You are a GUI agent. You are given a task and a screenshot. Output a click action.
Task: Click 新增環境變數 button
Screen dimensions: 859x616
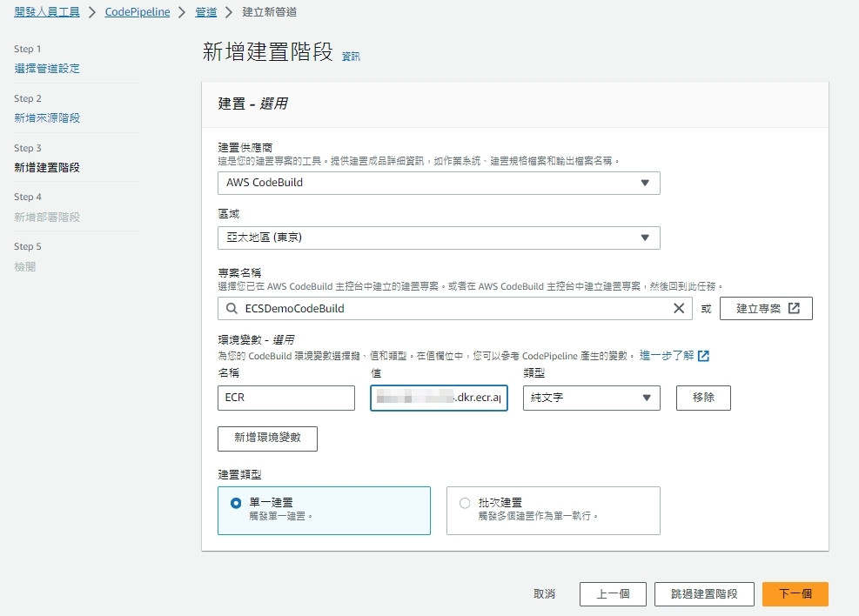[x=267, y=438]
